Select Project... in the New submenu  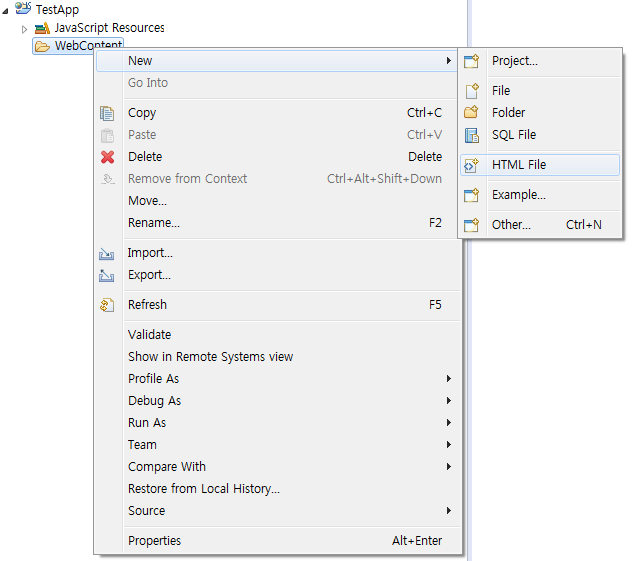tap(514, 61)
